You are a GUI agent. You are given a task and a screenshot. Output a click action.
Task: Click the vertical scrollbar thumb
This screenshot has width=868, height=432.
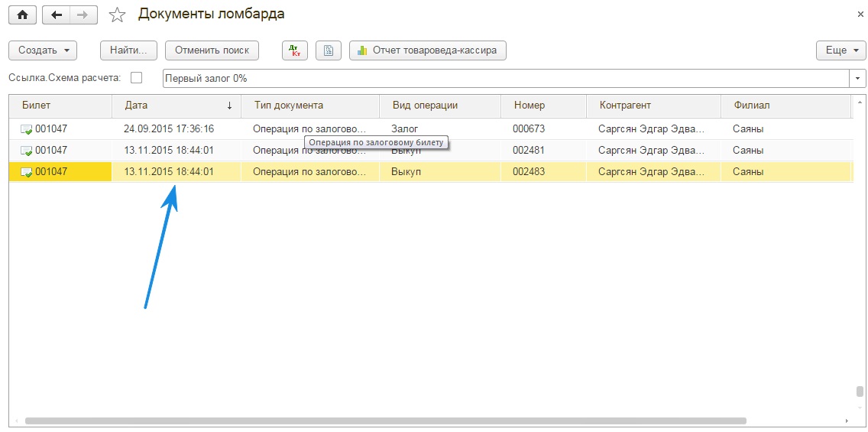tap(859, 391)
